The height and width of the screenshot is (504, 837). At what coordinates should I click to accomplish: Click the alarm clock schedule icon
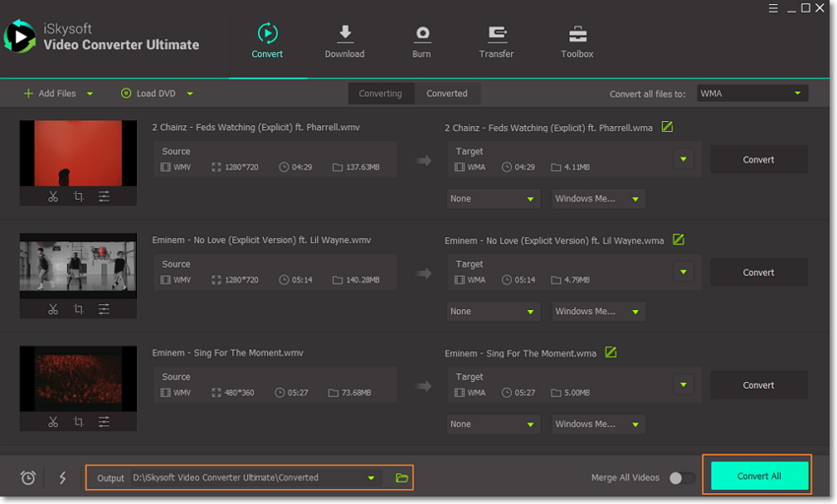(29, 477)
